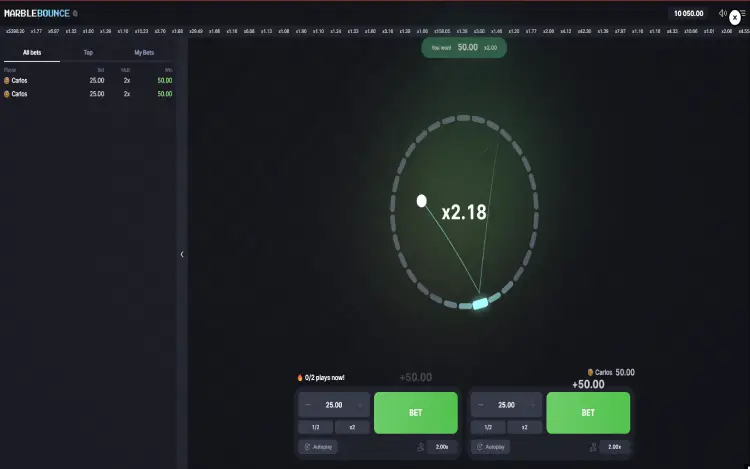
Task: Click the green BET button in the right panel
Action: point(588,413)
